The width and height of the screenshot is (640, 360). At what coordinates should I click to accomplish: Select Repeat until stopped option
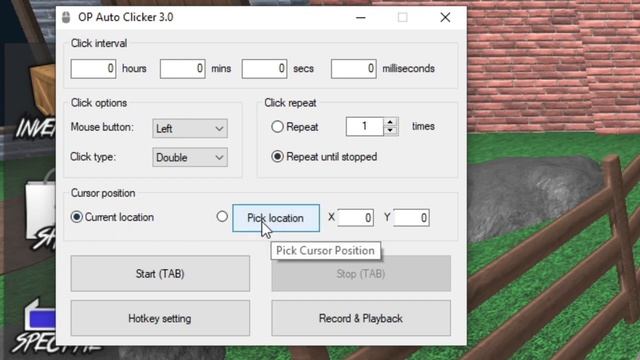coord(278,156)
